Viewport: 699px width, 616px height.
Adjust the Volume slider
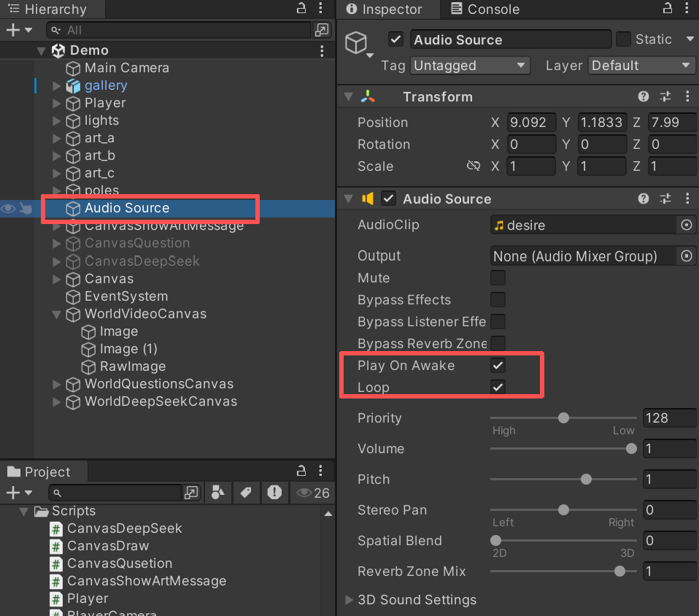[x=563, y=449]
